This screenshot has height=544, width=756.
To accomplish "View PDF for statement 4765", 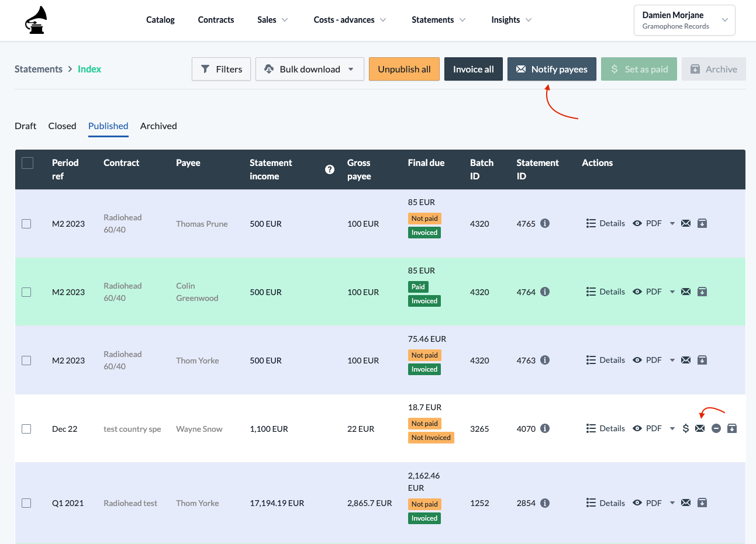I will click(x=647, y=223).
